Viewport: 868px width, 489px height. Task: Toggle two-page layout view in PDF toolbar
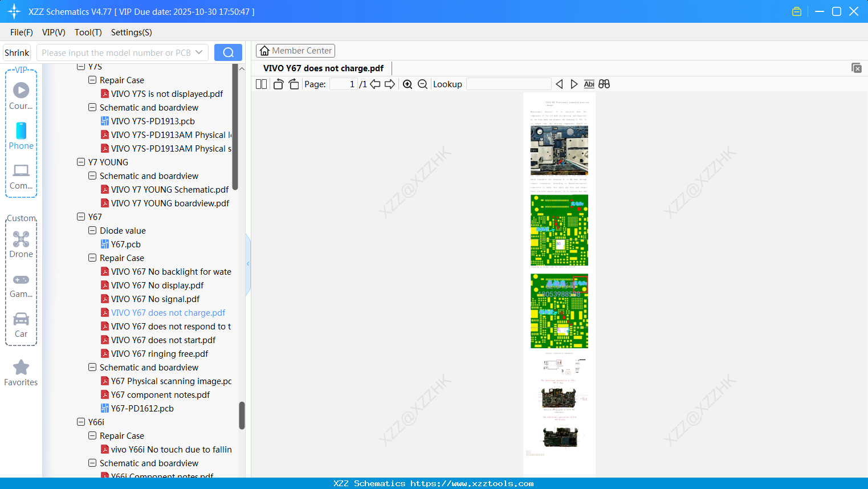click(261, 84)
